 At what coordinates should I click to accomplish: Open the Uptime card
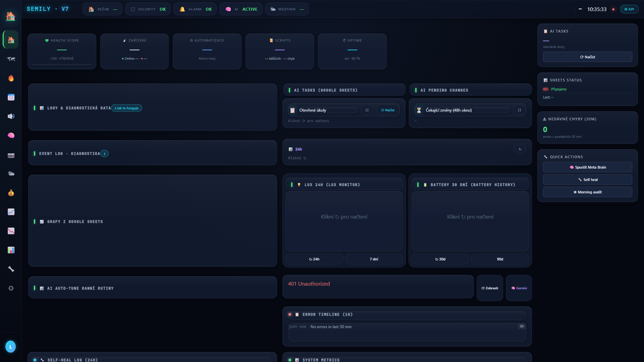click(352, 51)
